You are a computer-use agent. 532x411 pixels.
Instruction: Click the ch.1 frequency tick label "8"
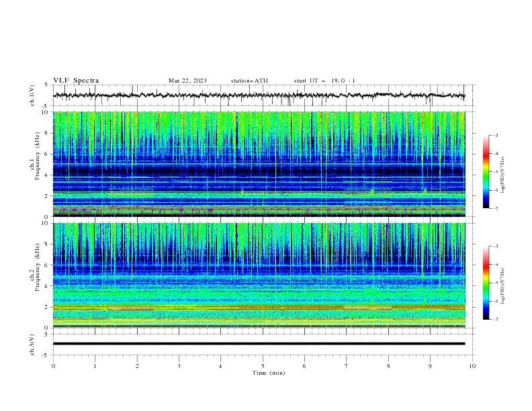pos(46,133)
